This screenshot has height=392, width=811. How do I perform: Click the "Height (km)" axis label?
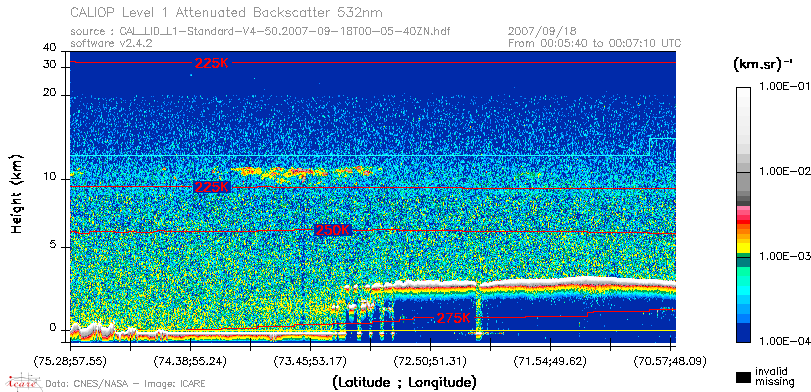coord(17,193)
